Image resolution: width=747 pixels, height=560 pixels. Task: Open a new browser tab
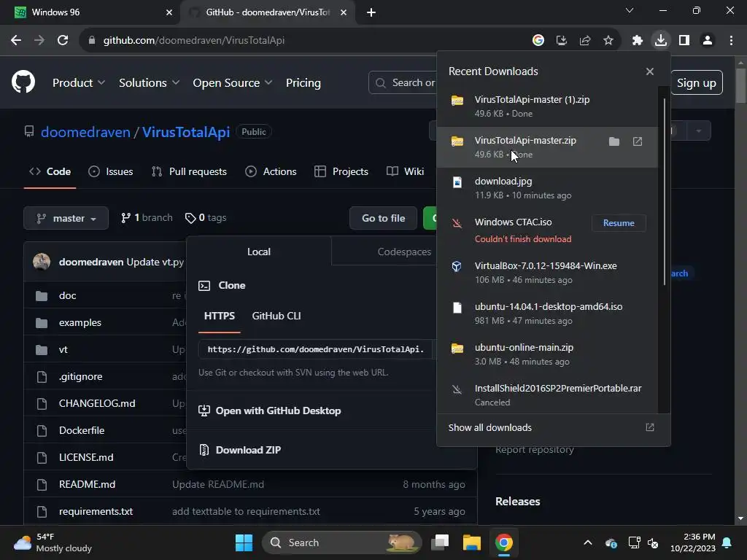(x=371, y=13)
